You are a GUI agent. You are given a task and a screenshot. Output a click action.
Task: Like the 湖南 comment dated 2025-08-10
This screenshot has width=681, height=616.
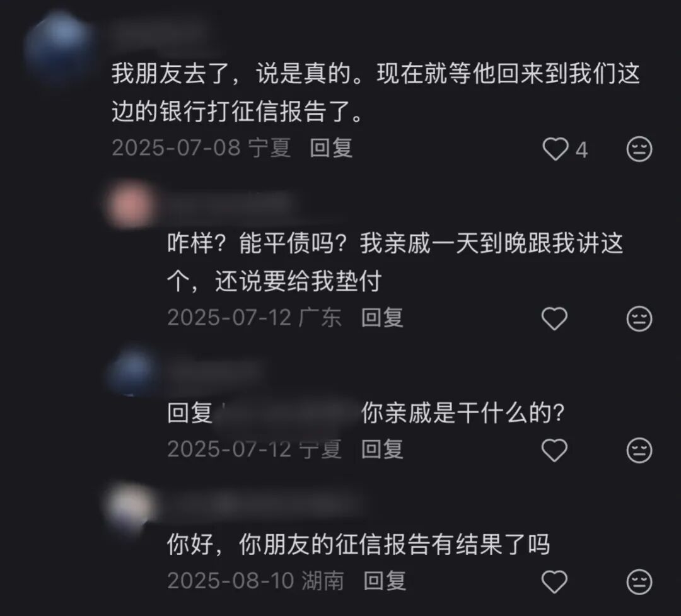click(555, 582)
